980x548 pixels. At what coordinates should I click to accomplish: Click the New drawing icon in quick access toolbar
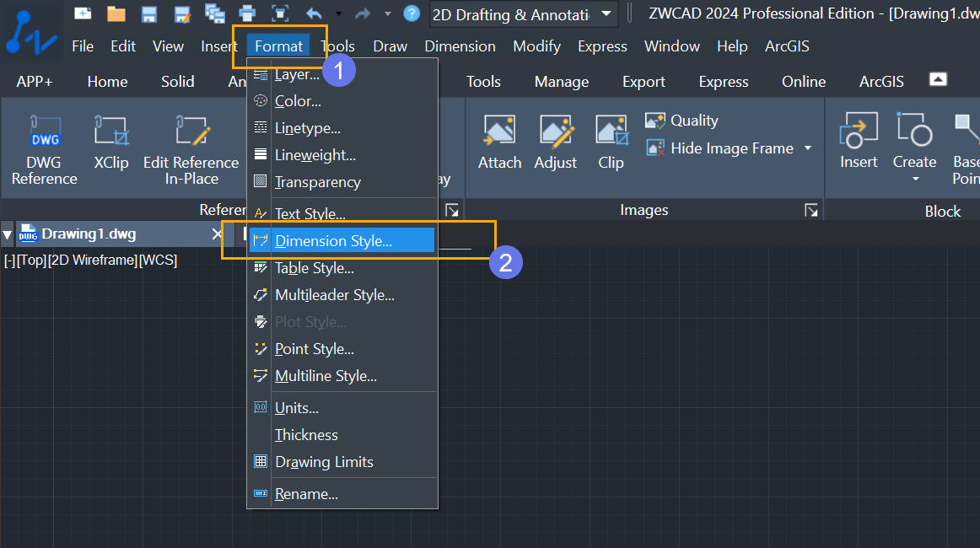pos(83,13)
